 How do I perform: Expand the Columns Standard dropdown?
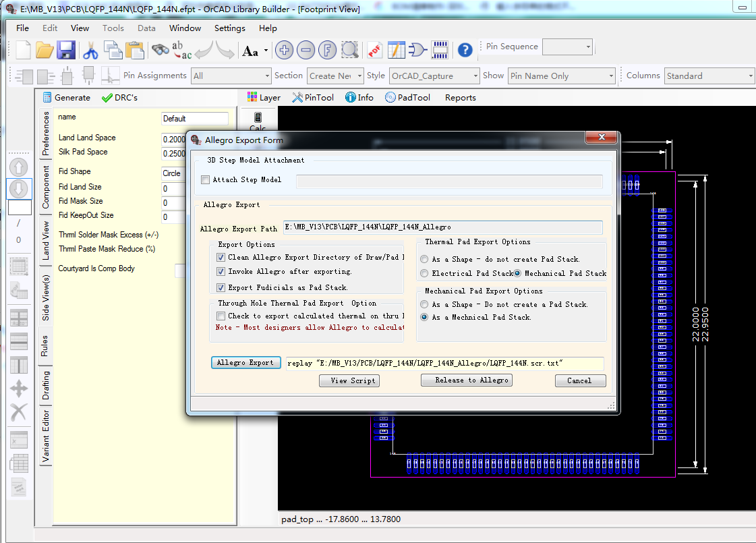[749, 76]
